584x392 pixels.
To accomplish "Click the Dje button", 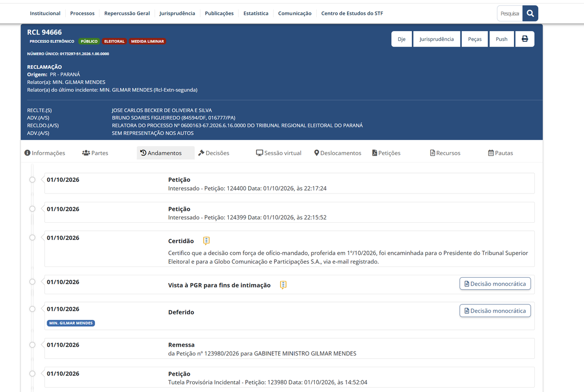I will point(401,39).
